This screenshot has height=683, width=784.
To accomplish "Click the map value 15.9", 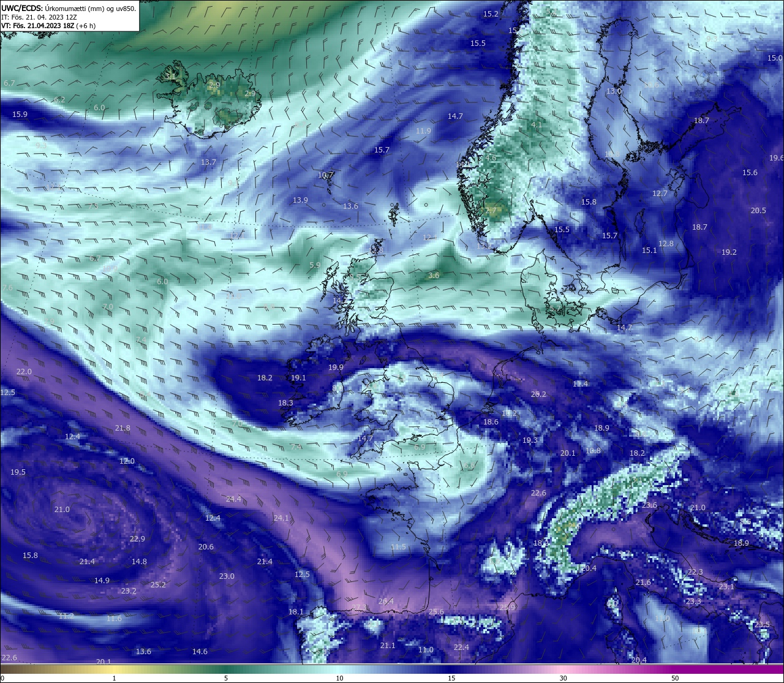I will 20,114.
